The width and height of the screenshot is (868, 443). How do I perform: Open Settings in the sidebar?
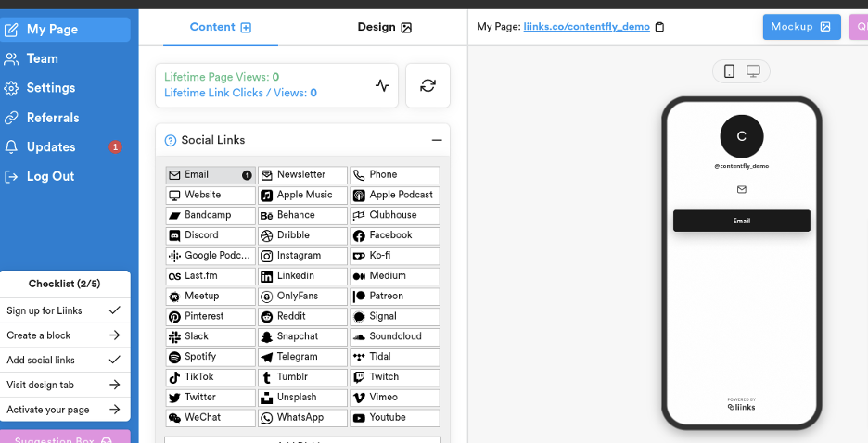tap(50, 88)
